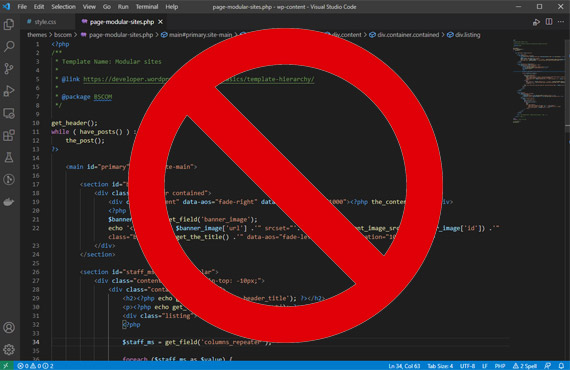Click the remote window indicator in status bar
570x370 pixels.
coord(6,366)
